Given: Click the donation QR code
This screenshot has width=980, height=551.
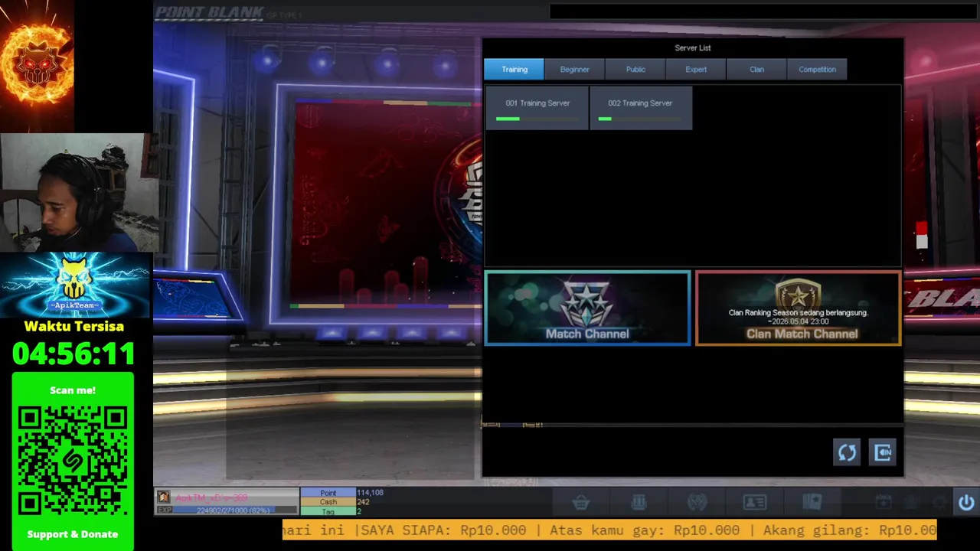Looking at the screenshot, I should tap(73, 461).
